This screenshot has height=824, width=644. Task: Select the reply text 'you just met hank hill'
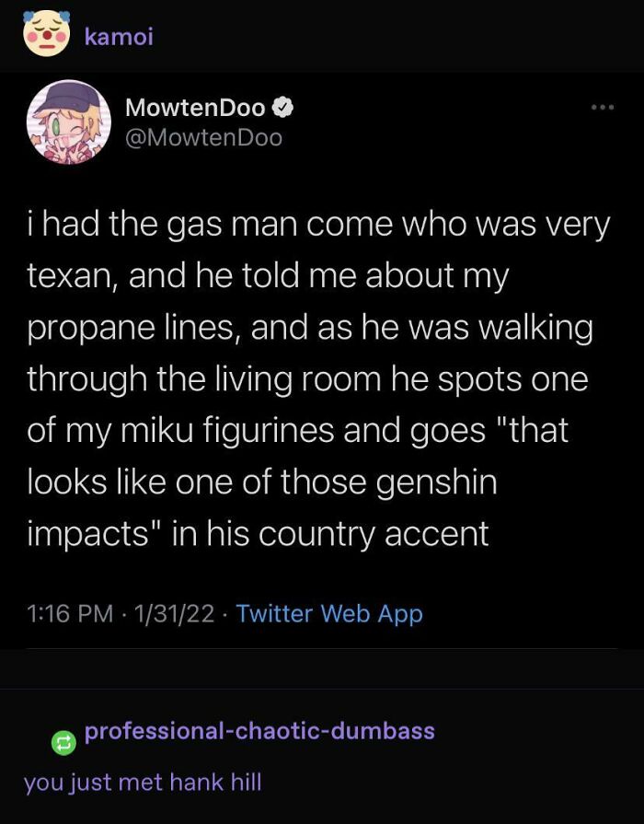click(144, 782)
